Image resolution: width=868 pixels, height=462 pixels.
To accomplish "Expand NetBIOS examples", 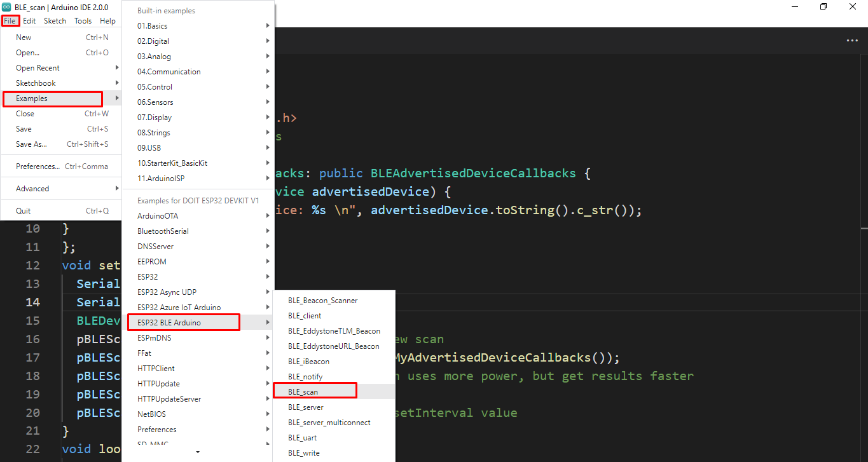I will pyautogui.click(x=198, y=414).
